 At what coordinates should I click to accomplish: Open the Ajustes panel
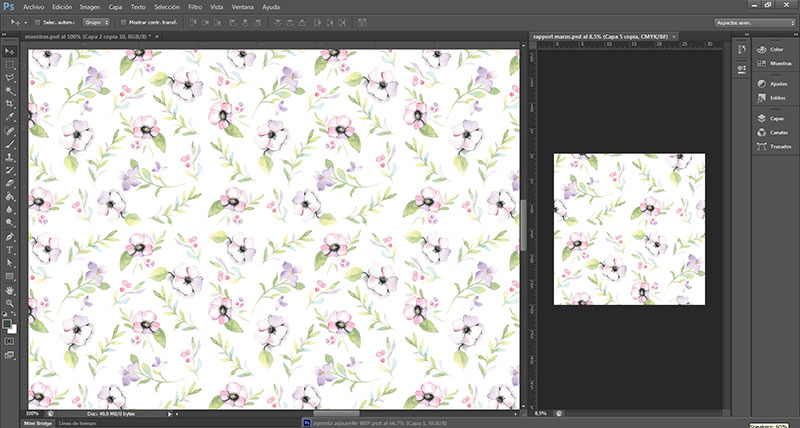774,84
